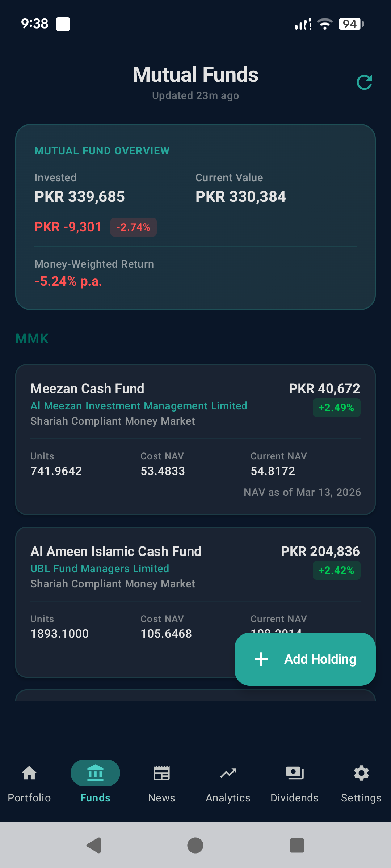Tap the plus icon on Add Holding

[x=261, y=659]
